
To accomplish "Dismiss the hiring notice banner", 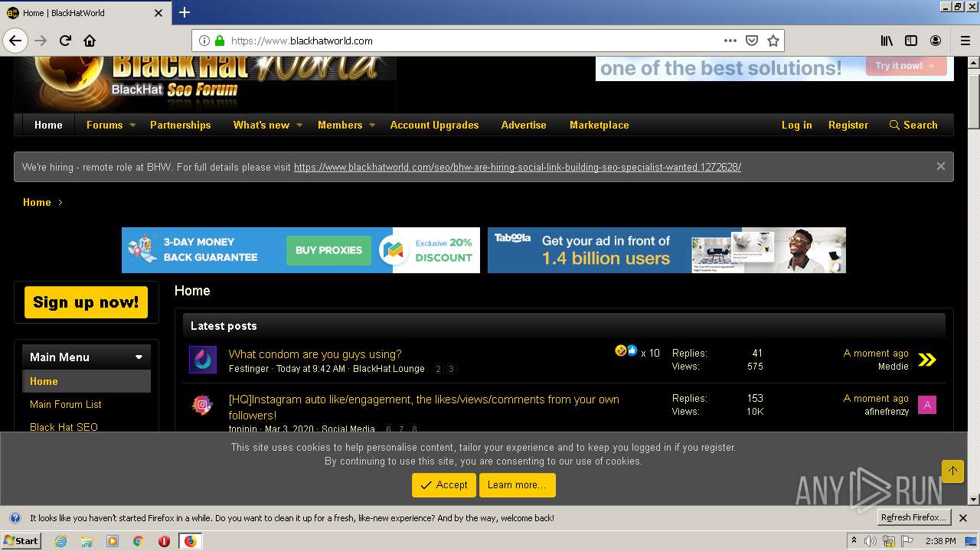I will [941, 166].
